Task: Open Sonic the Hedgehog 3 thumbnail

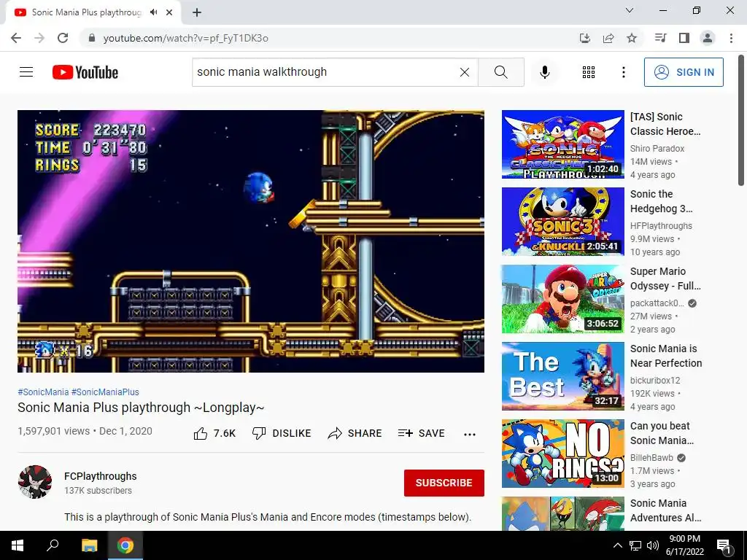Action: [562, 222]
